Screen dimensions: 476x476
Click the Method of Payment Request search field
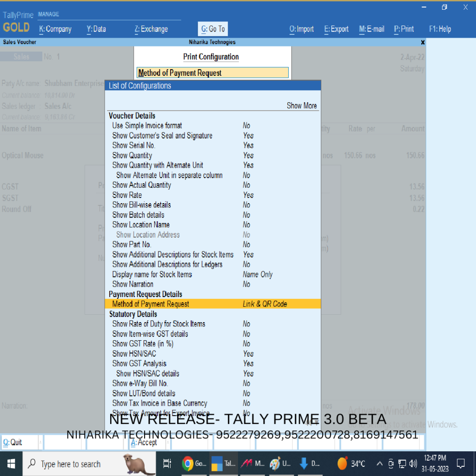coord(212,73)
